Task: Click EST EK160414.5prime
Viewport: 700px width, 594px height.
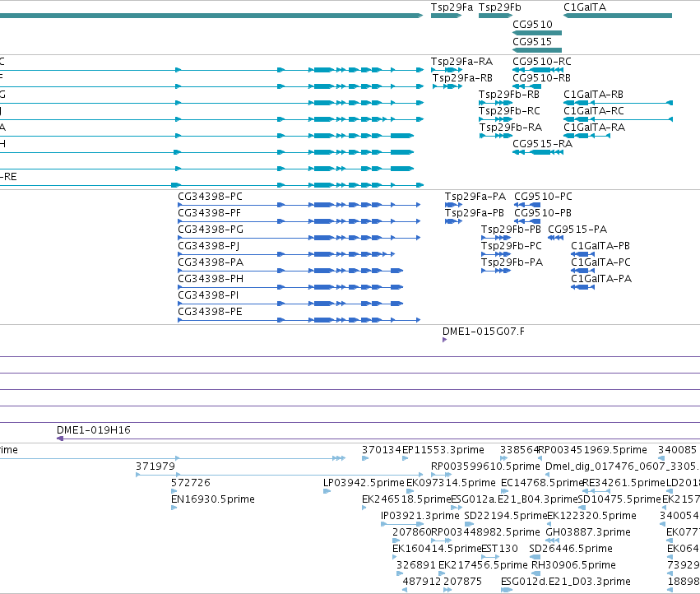Action: [x=437, y=549]
